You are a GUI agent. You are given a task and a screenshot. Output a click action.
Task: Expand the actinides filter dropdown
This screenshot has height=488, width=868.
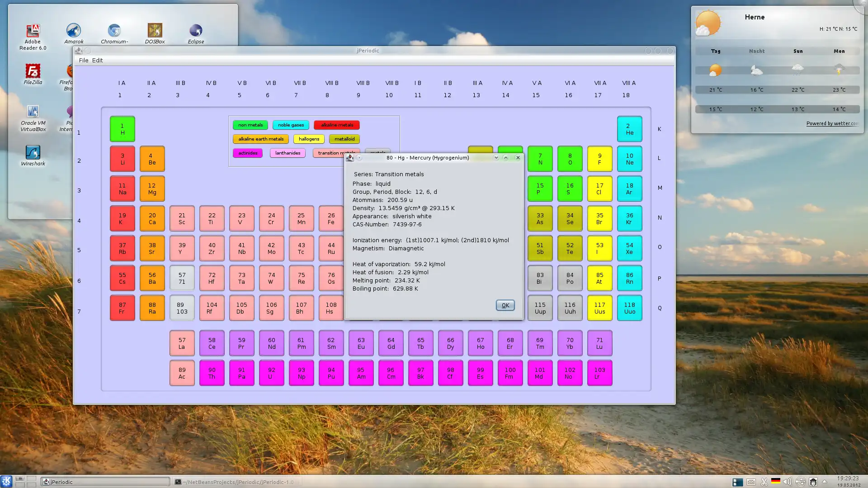point(248,153)
